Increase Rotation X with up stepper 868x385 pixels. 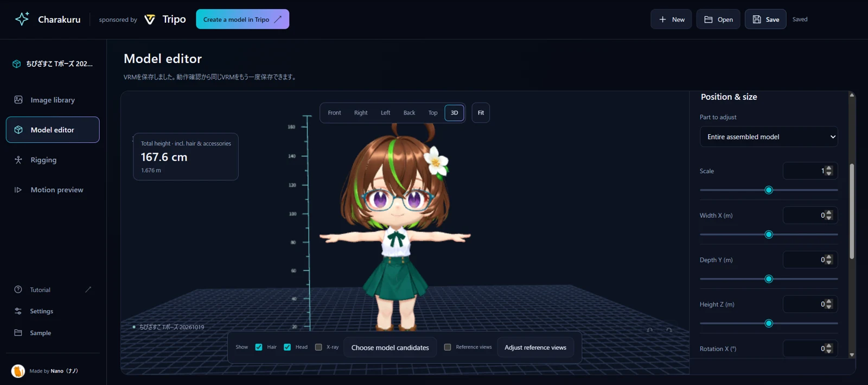point(828,346)
